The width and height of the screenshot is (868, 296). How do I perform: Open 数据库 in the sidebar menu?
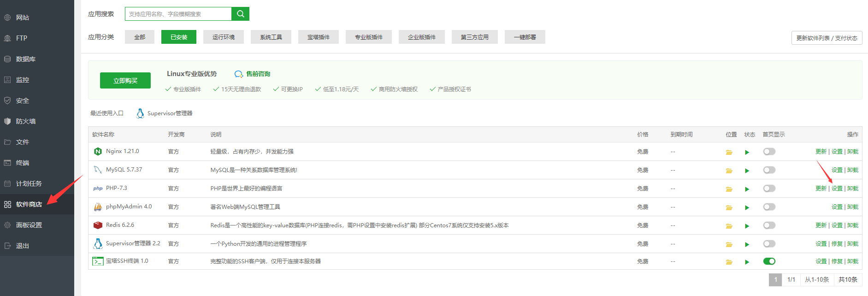[26, 59]
